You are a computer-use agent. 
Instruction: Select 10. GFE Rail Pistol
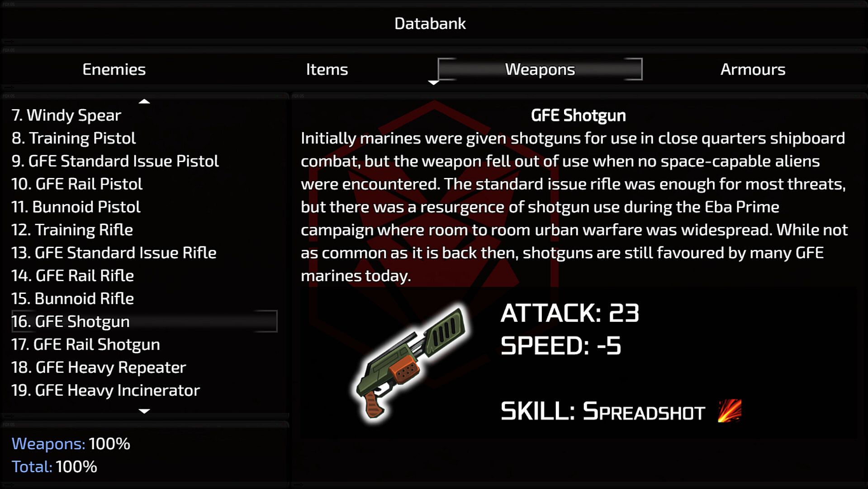[x=77, y=184]
